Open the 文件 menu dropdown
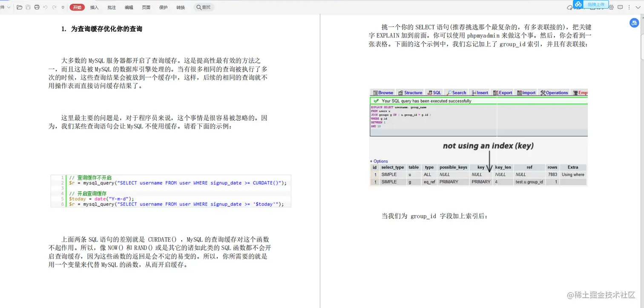 click(x=5, y=7)
